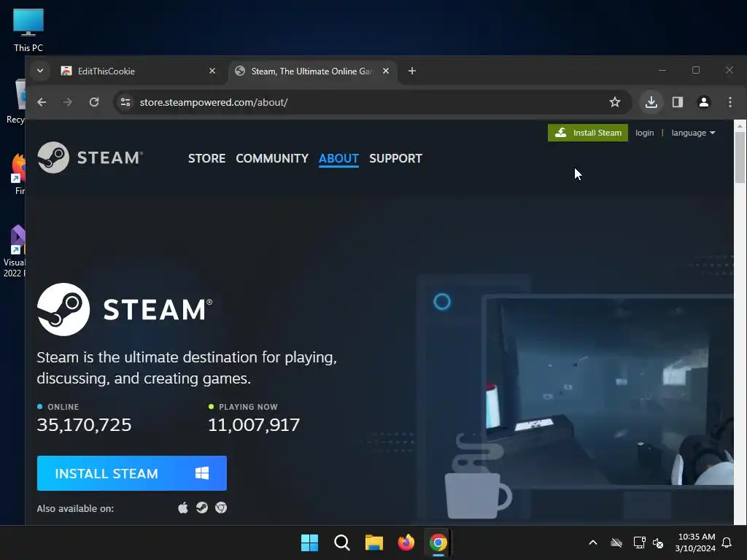Expand the tab search dropdown arrow

(40, 71)
